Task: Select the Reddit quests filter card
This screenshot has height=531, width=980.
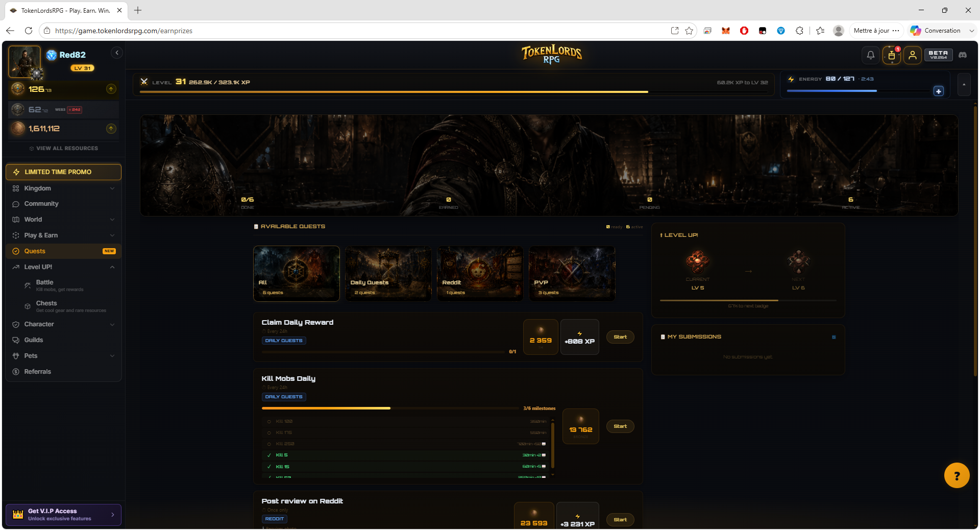Action: pyautogui.click(x=480, y=273)
